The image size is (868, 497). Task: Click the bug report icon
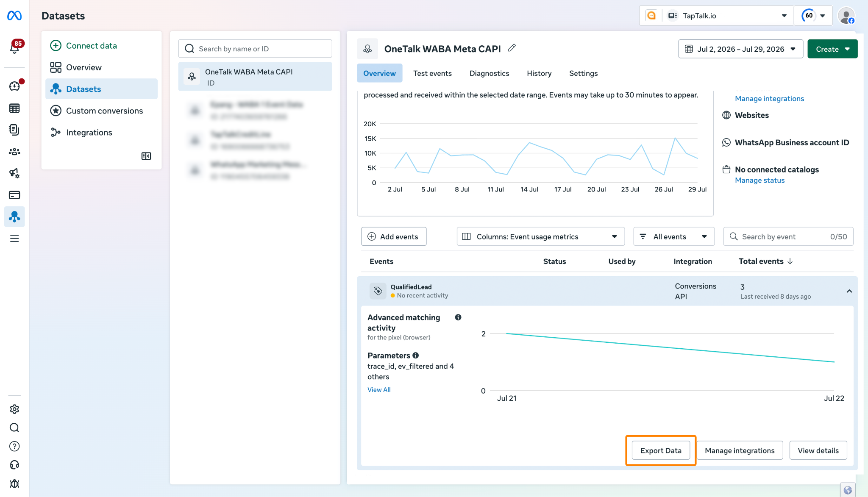(14, 483)
